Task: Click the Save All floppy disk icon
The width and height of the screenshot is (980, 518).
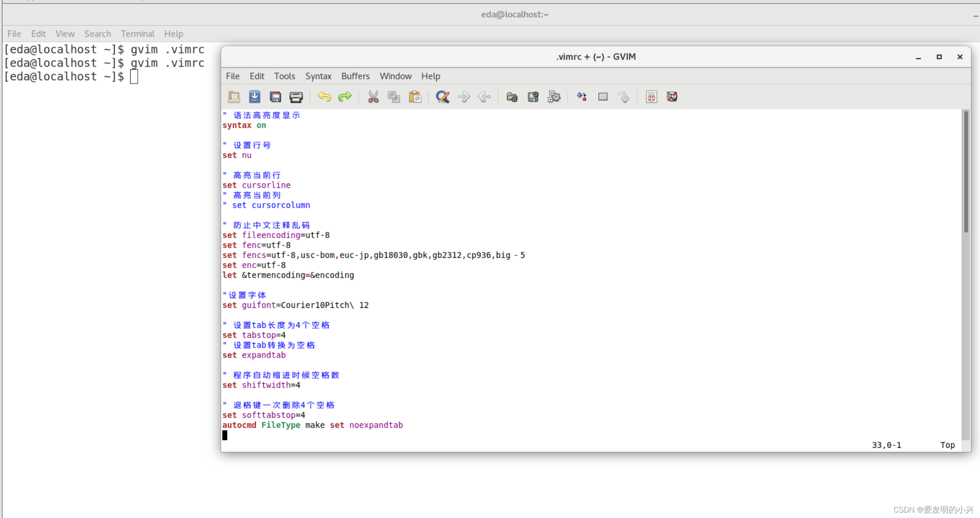Action: tap(275, 97)
